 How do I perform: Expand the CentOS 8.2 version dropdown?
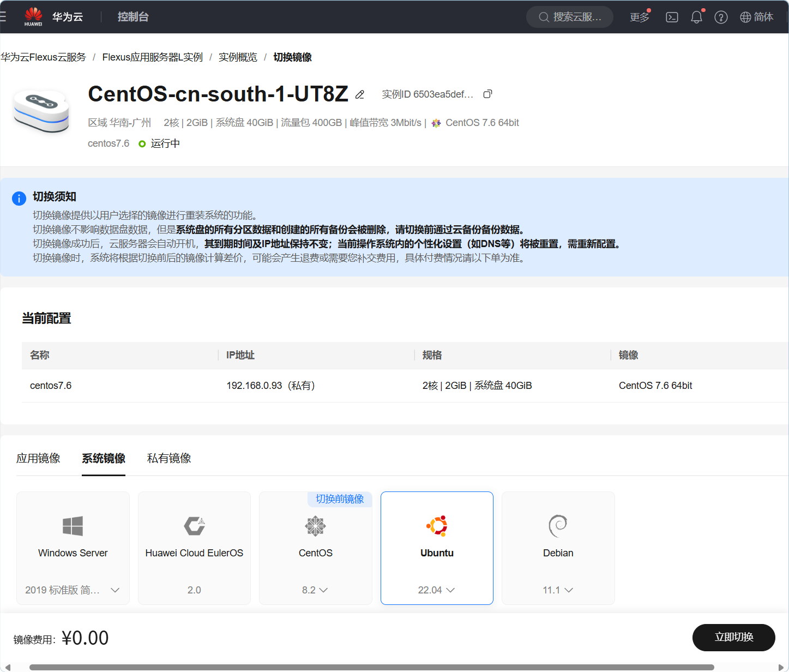pyautogui.click(x=323, y=590)
